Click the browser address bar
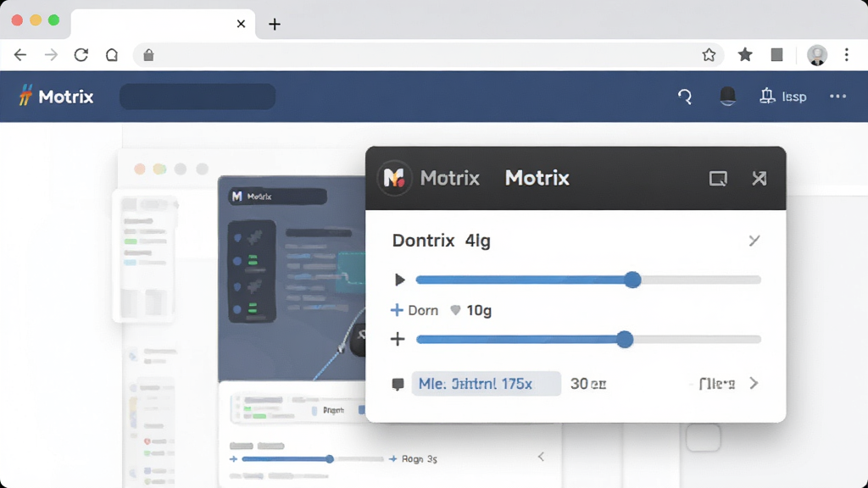 pyautogui.click(x=428, y=55)
